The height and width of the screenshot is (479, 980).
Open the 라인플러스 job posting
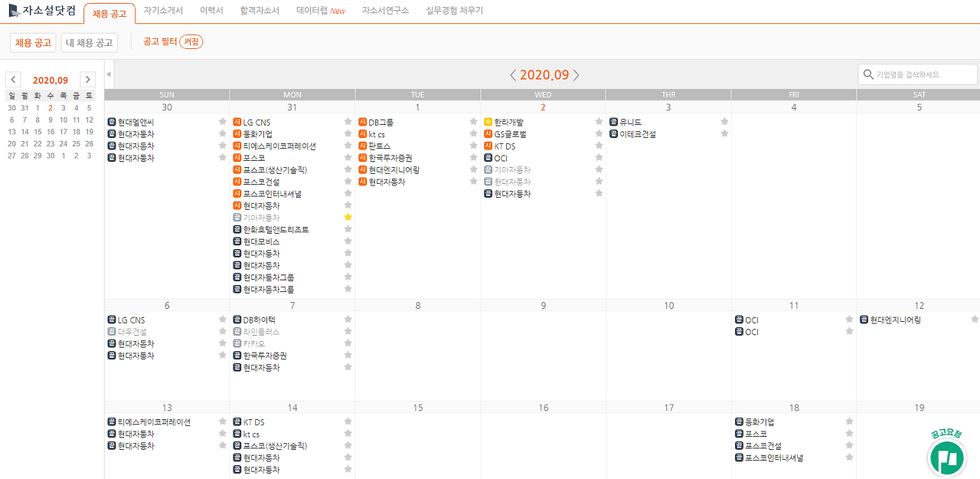coord(262,332)
